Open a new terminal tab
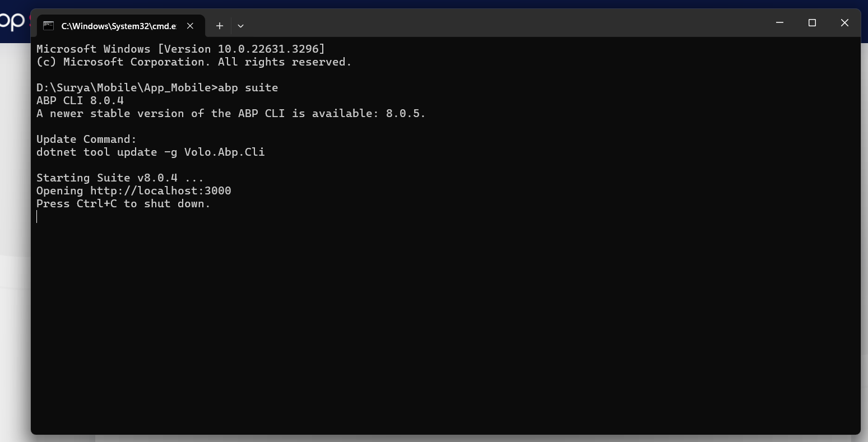This screenshot has width=868, height=442. tap(220, 26)
